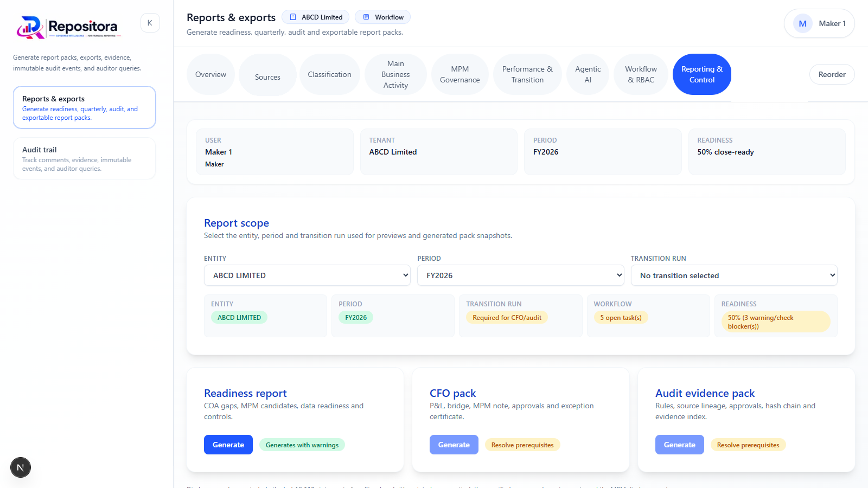Screen dimensions: 868x488
Task: Open the Workflow & RBAC tab
Action: 641,74
